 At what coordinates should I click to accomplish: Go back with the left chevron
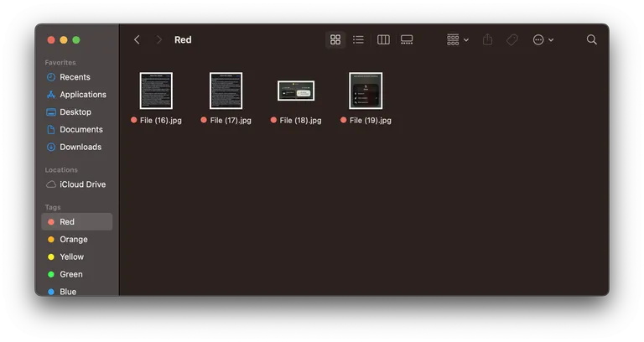137,39
